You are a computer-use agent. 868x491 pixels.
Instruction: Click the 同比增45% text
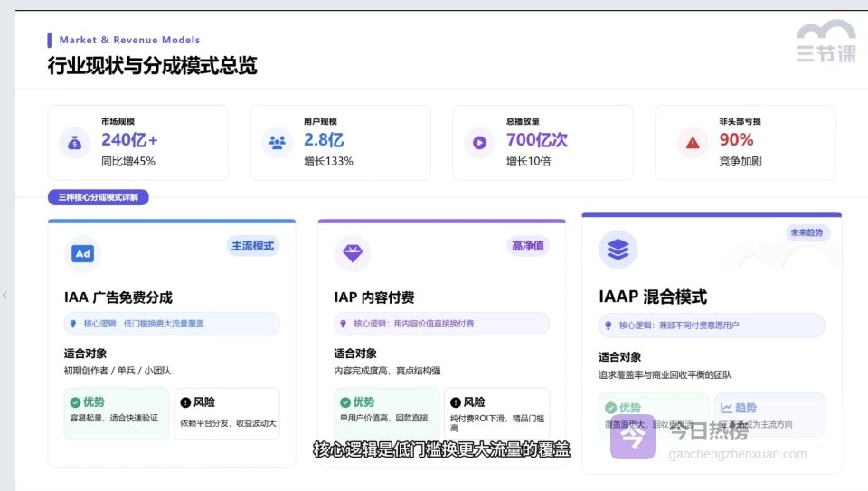[127, 162]
